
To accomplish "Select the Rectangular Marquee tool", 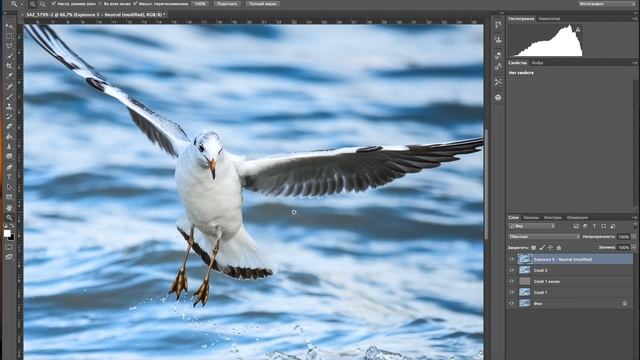I will tap(9, 36).
